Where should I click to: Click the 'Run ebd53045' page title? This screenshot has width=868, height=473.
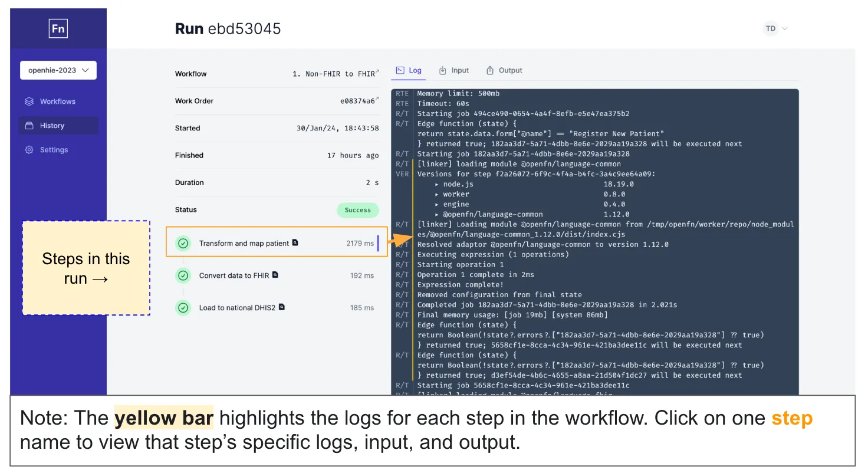click(228, 28)
